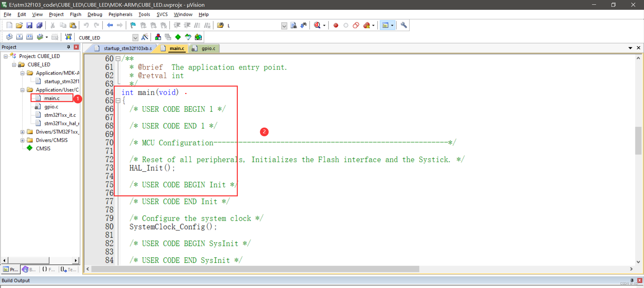The image size is (644, 288).
Task: Show the Books tab at panel bottom
Action: tap(29, 270)
